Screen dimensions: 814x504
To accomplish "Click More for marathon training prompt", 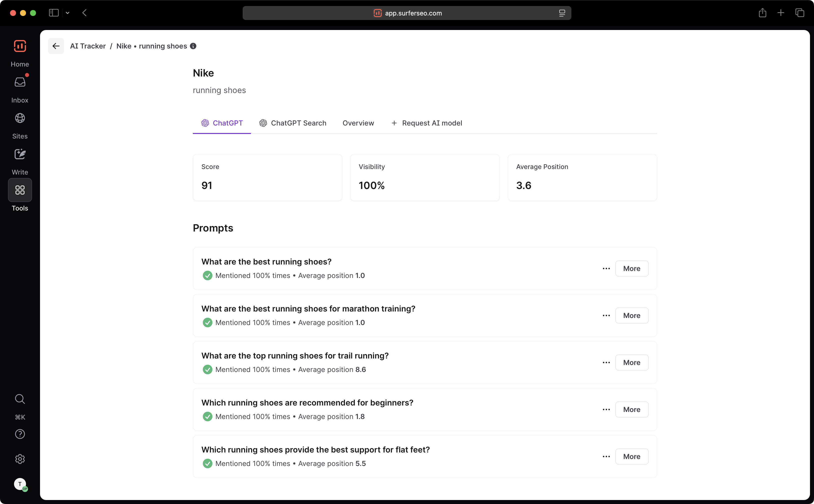I will tap(631, 315).
